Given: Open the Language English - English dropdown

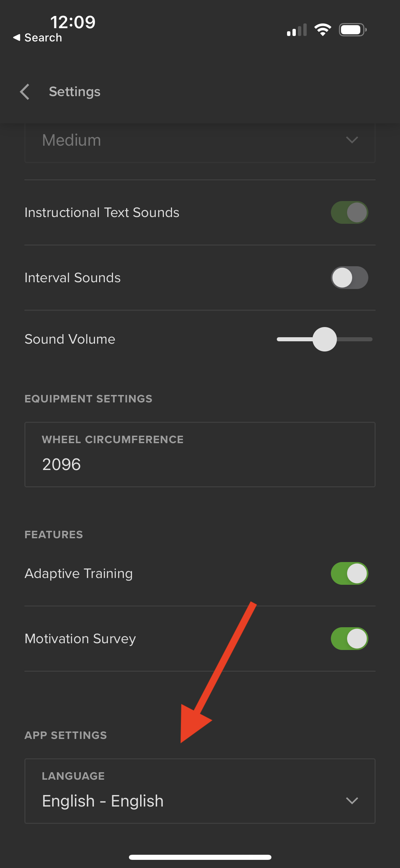Looking at the screenshot, I should pyautogui.click(x=200, y=791).
